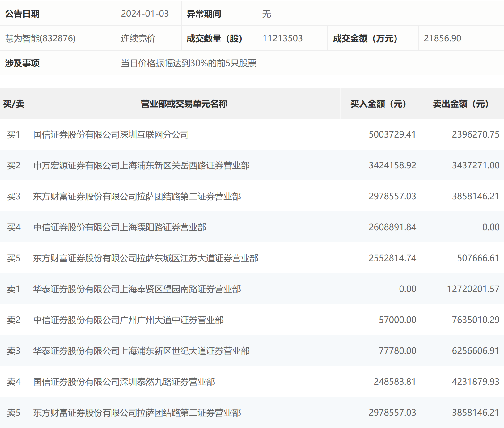The width and height of the screenshot is (504, 428).
Task: Select 申万宏源证券有限公司上海浦东新区关岳西路证券营业部
Action: pyautogui.click(x=141, y=165)
